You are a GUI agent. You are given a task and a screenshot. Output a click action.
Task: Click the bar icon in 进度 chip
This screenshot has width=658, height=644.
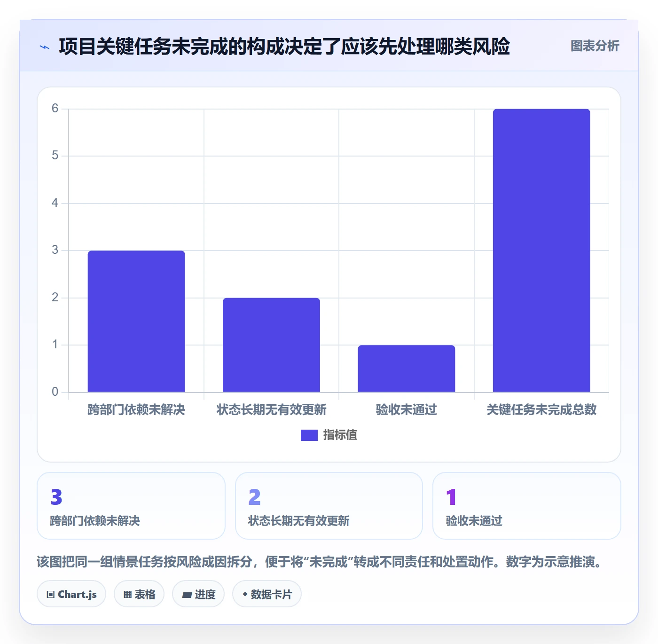[x=187, y=595]
